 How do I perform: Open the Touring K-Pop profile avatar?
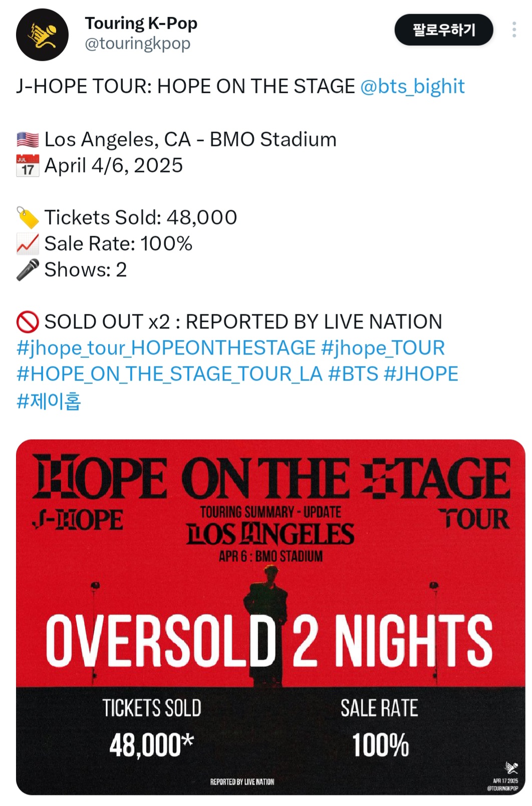coord(42,35)
